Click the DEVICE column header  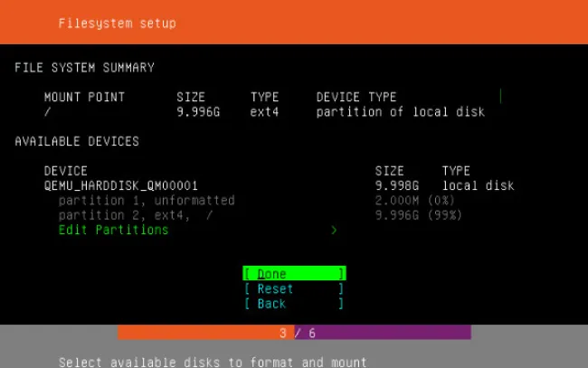[x=66, y=171]
